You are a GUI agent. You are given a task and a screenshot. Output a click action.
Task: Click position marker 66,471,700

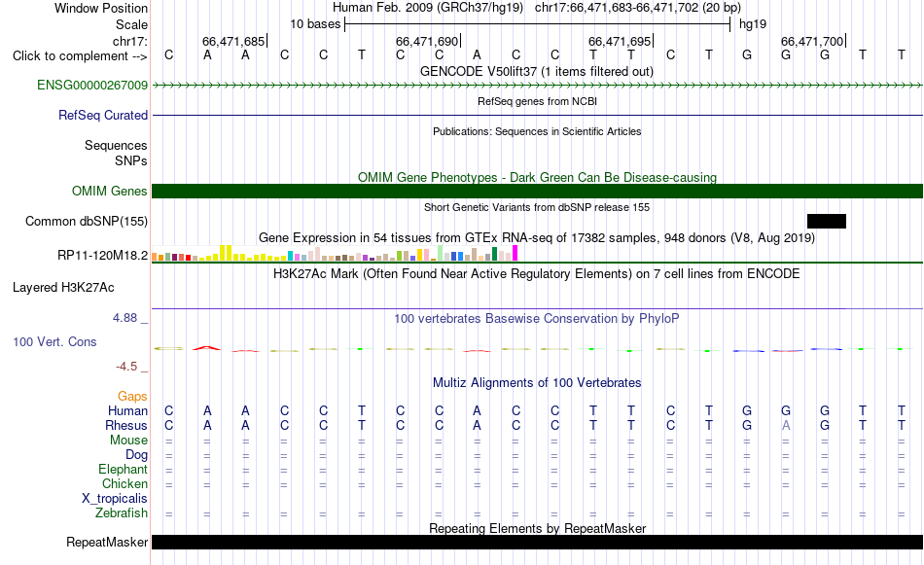tap(812, 41)
